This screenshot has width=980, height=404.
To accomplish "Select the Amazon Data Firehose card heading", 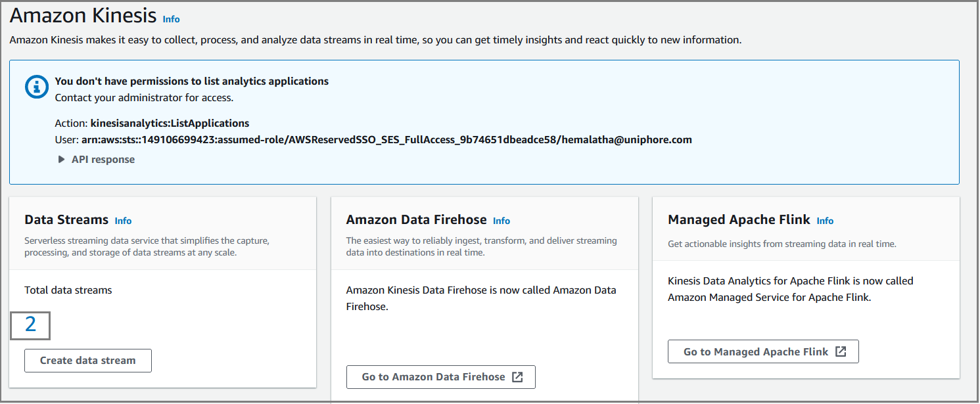I will [x=417, y=220].
